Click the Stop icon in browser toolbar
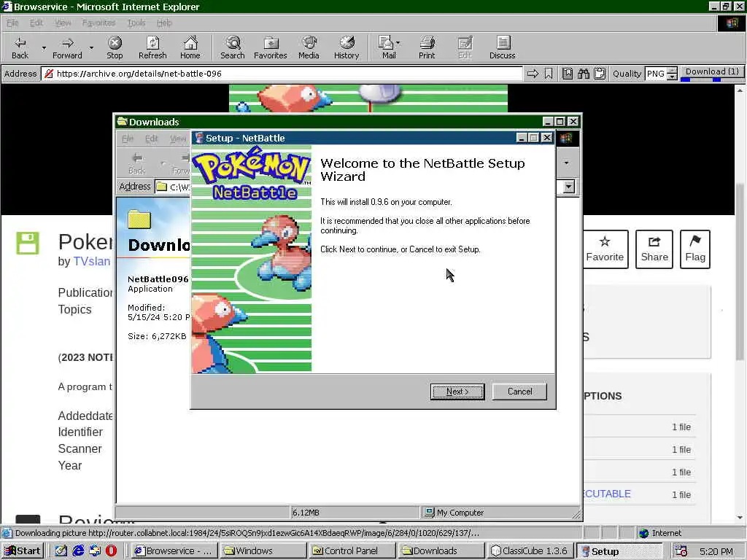747x560 pixels. pos(115,47)
